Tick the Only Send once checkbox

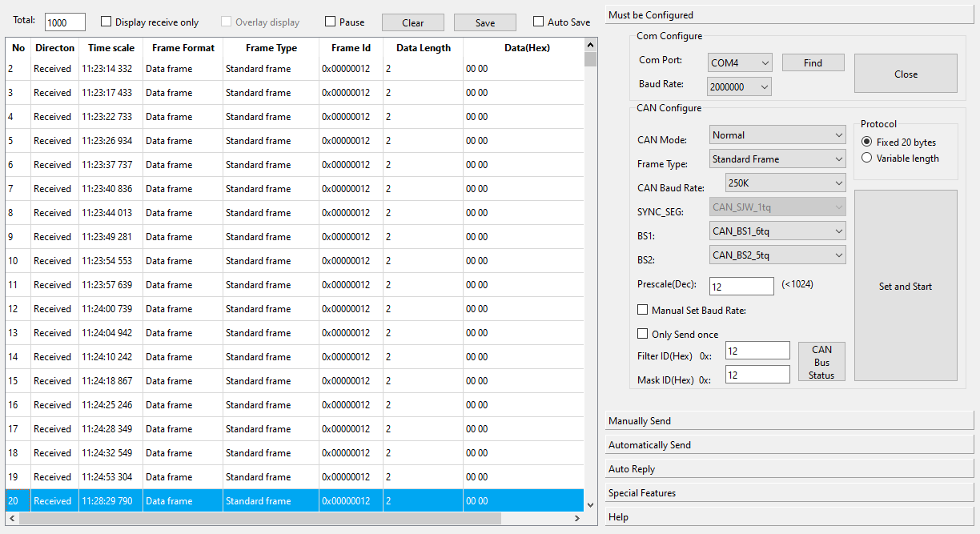click(643, 334)
